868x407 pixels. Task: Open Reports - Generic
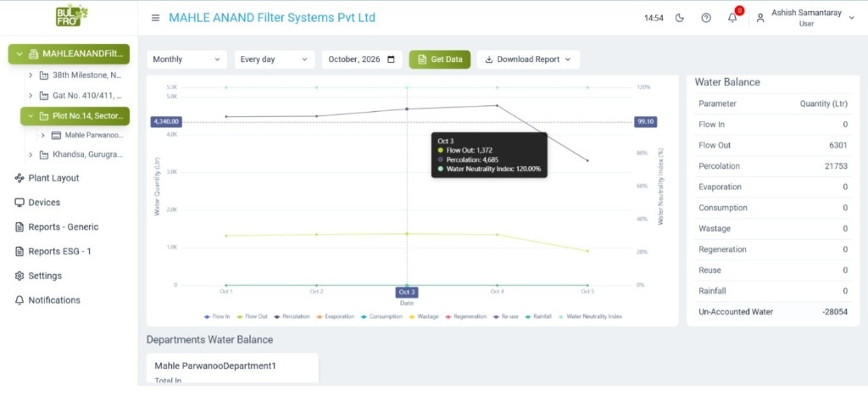coord(63,226)
